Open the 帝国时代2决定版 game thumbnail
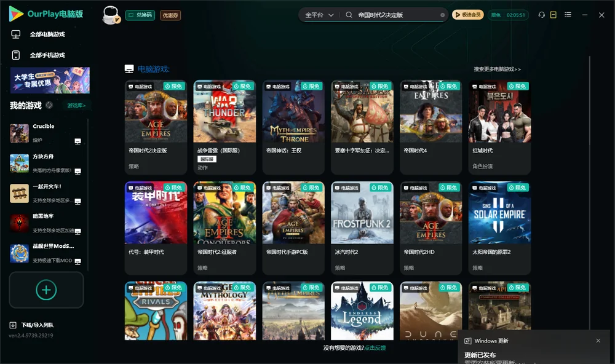Screen dimensions: 615x364 point(156,111)
